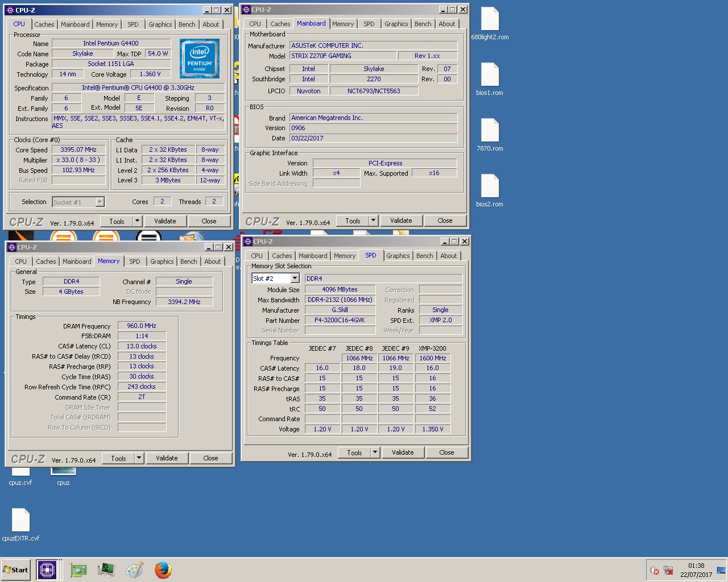This screenshot has width=728, height=582.
Task: Click Tools button in the Mainboard window
Action: click(353, 221)
